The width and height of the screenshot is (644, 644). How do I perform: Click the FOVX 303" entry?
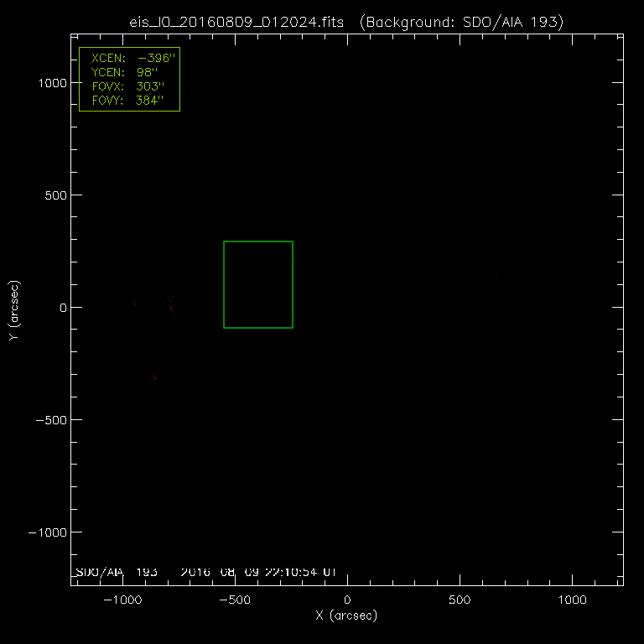(129, 86)
